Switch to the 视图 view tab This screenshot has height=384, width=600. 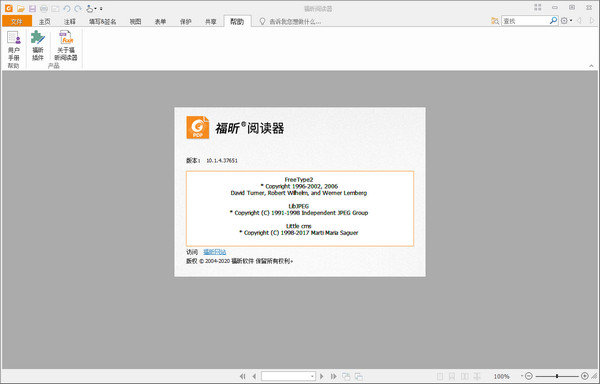click(135, 22)
